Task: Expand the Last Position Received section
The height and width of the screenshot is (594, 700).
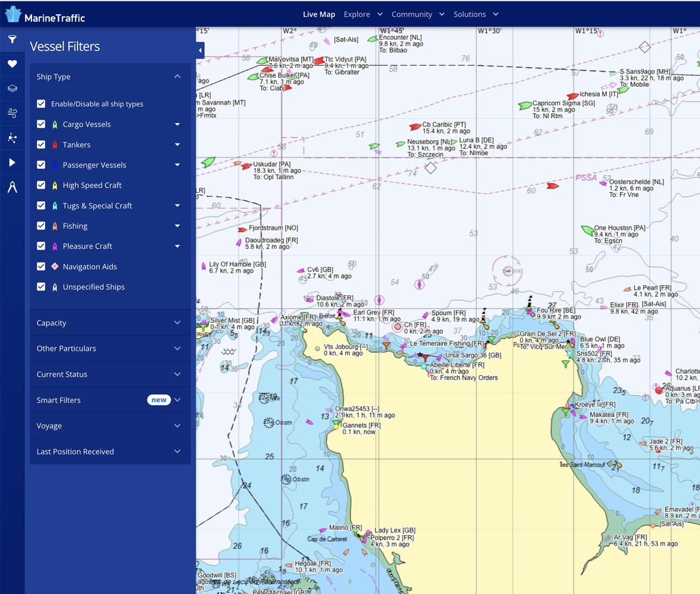Action: pos(110,452)
